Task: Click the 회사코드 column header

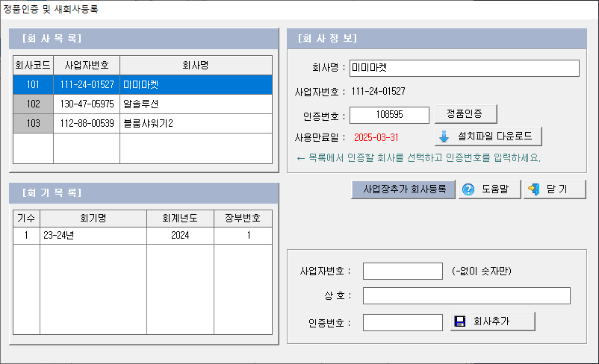Action: (33, 65)
